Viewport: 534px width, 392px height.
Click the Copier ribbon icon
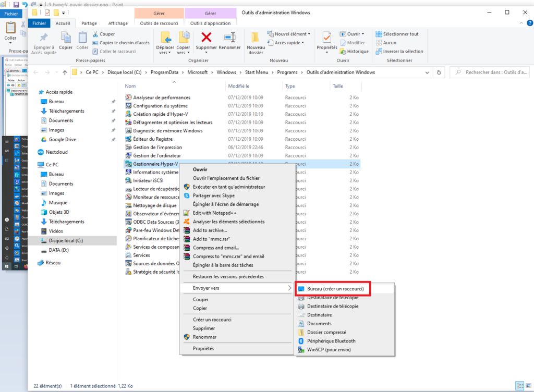coord(65,38)
